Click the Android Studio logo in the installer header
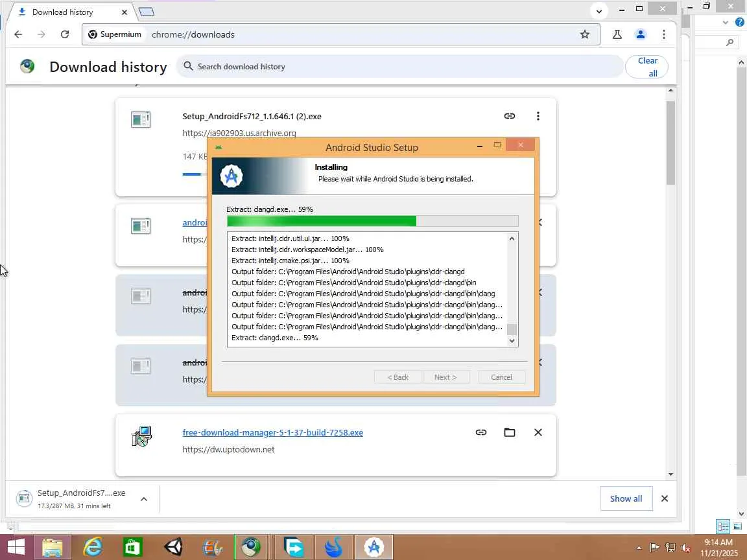The image size is (747, 560). [231, 176]
